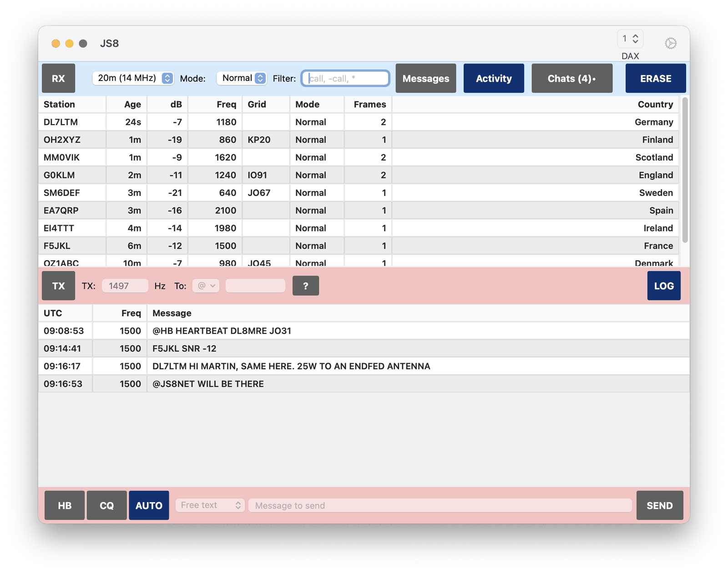Open the Chats (4) tab
Screen dimensions: 728x574
[x=572, y=78]
